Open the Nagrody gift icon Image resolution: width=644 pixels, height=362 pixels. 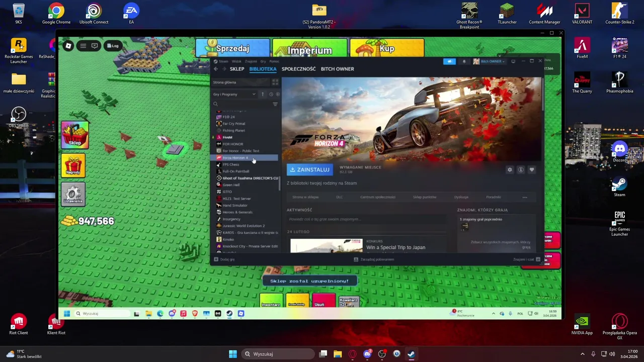pos(73,166)
